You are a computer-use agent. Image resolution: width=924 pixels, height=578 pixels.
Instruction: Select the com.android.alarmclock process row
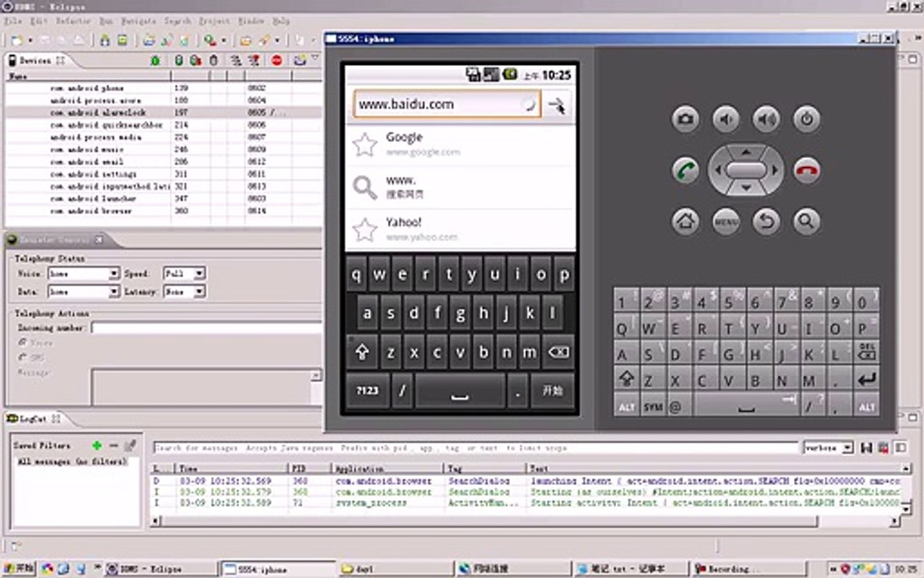click(164, 112)
